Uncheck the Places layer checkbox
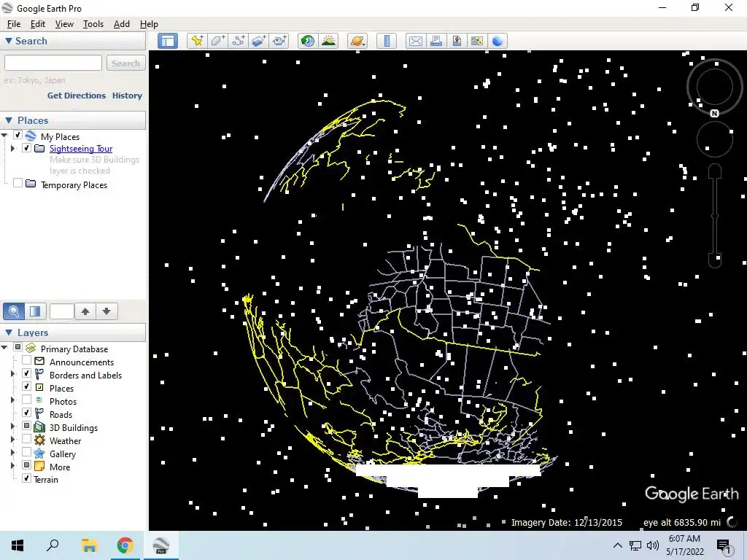The height and width of the screenshot is (560, 747). coord(27,387)
